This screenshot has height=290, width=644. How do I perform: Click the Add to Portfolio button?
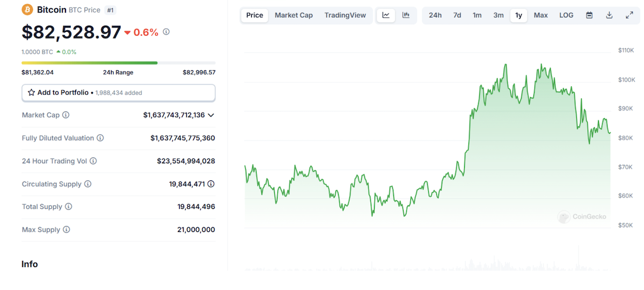119,93
